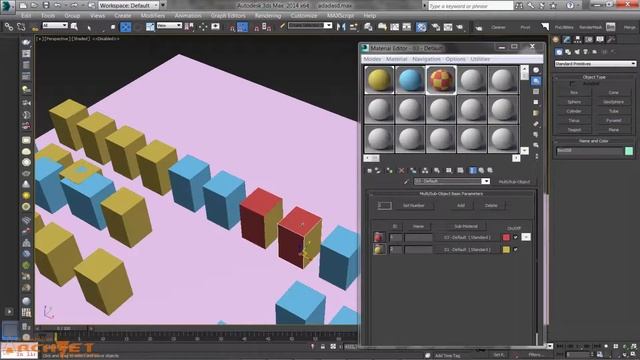Image resolution: width=640 pixels, height=360 pixels.
Task: Select the yellow material sample sphere
Action: pos(379,80)
